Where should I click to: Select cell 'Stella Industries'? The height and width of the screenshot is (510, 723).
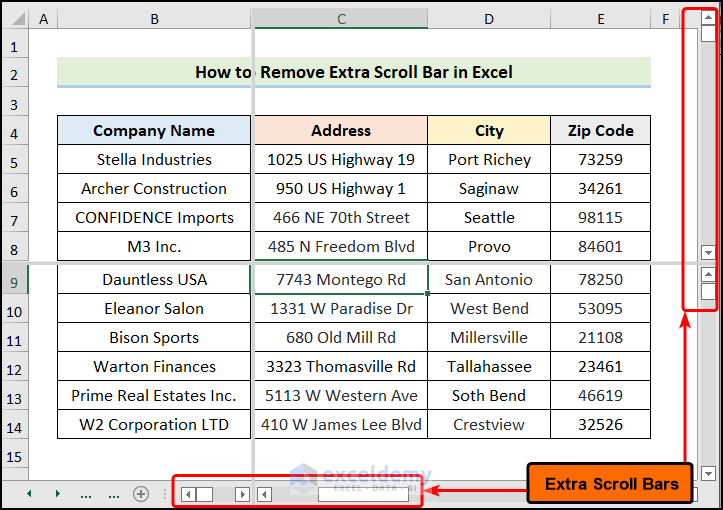tap(154, 160)
